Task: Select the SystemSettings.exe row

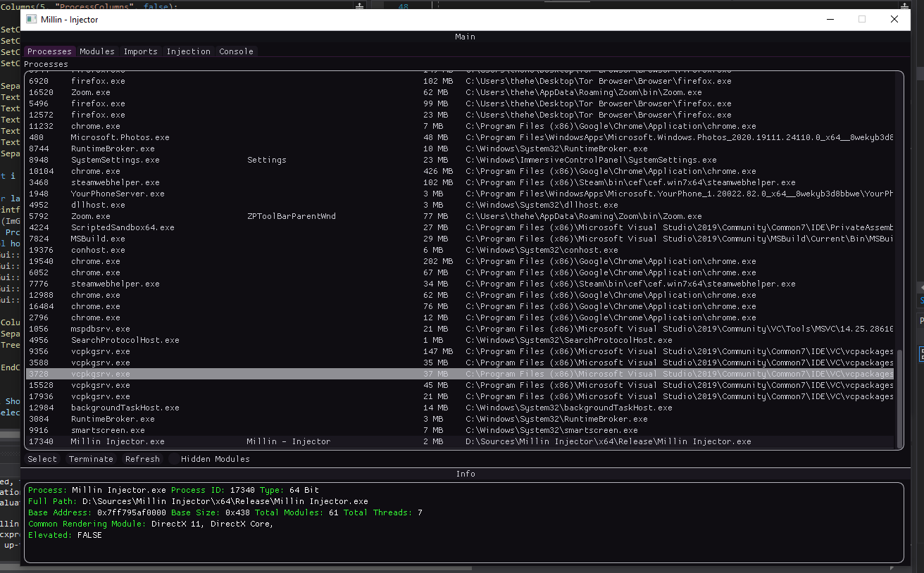Action: 461,160
